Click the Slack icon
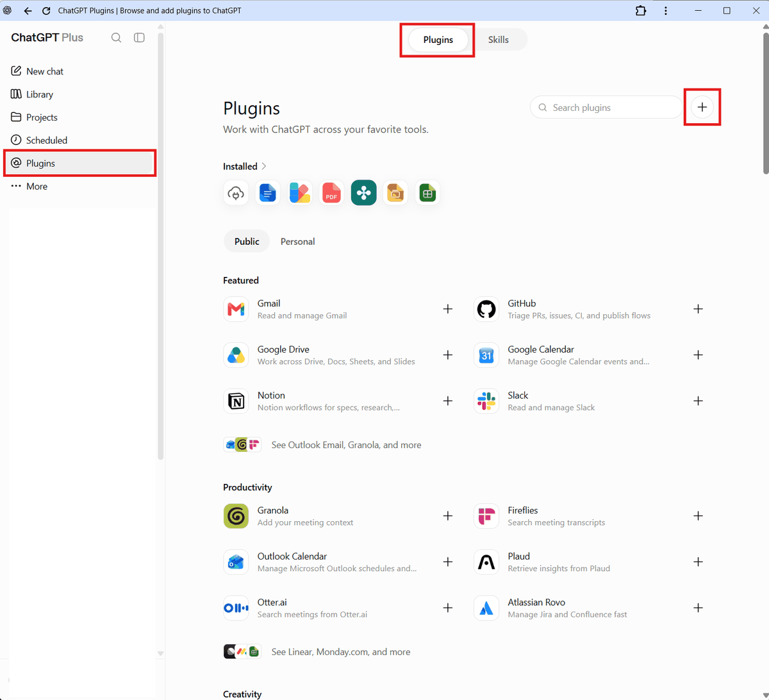769x700 pixels. pos(486,401)
